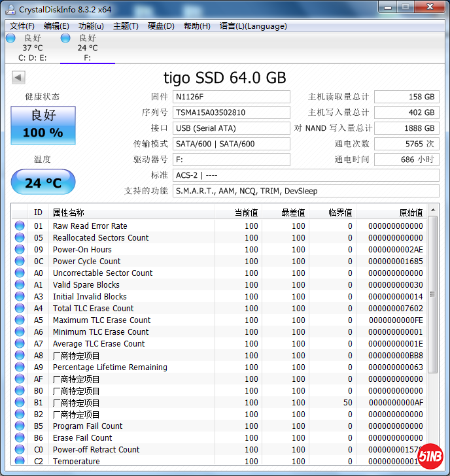Select the C: D: E: disk status icon
The width and height of the screenshot is (450, 476).
pos(10,39)
